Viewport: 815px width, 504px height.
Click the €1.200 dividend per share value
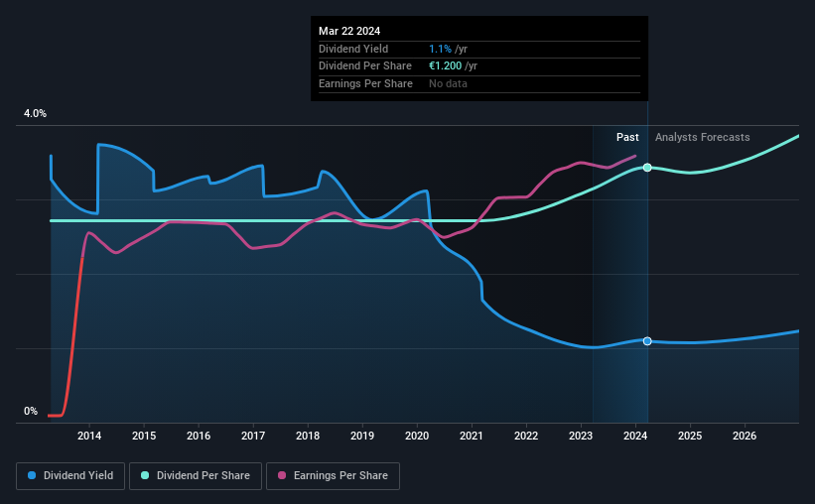[445, 66]
